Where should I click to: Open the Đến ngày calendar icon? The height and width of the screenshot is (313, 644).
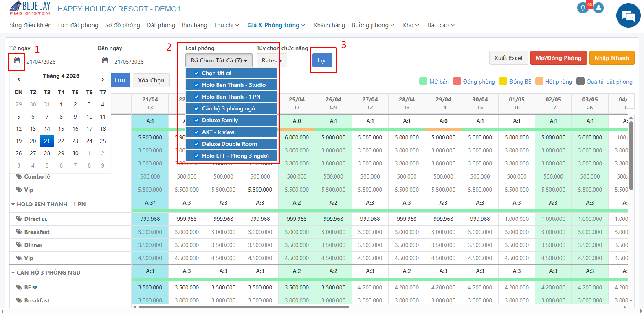105,61
